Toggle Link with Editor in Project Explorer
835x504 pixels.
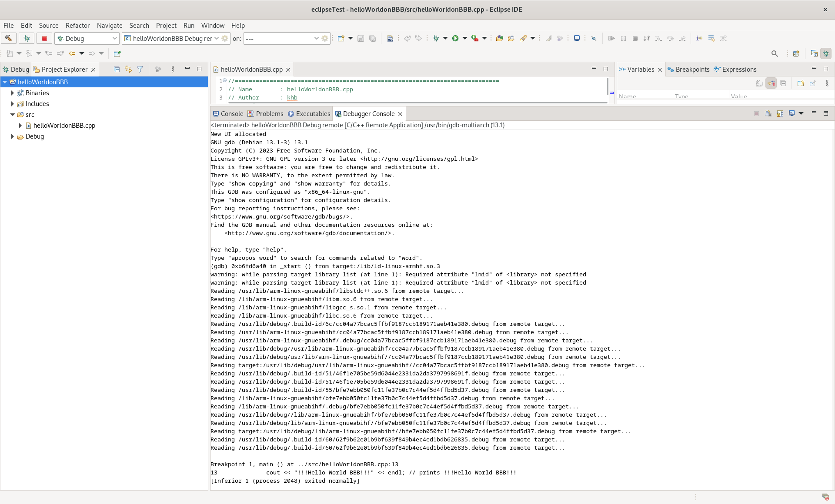click(128, 69)
